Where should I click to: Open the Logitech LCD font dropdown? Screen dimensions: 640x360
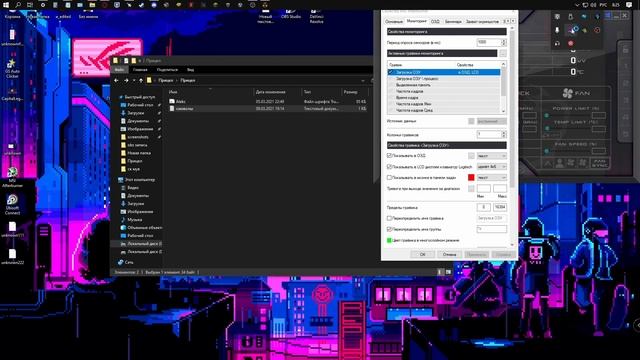click(491, 167)
